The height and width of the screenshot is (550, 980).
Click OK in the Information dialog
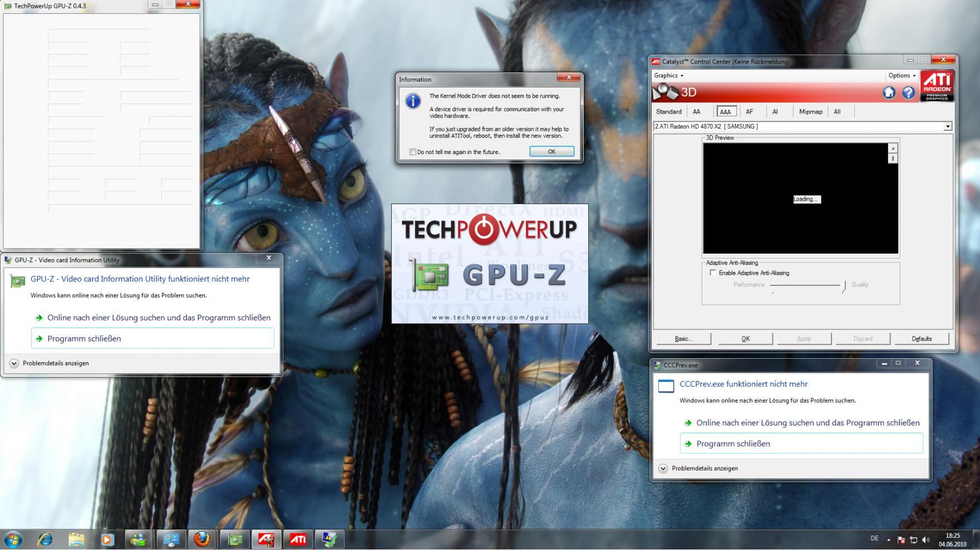pos(551,152)
